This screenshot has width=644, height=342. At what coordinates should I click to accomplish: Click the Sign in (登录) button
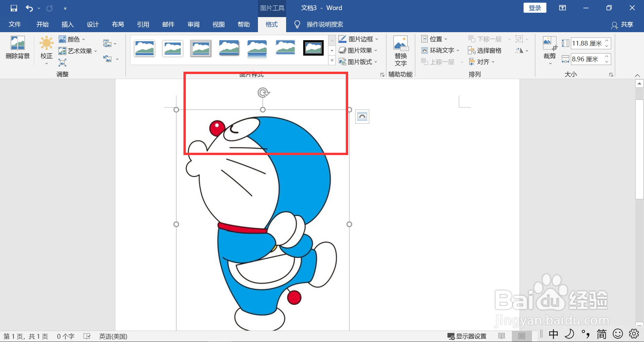coord(535,8)
